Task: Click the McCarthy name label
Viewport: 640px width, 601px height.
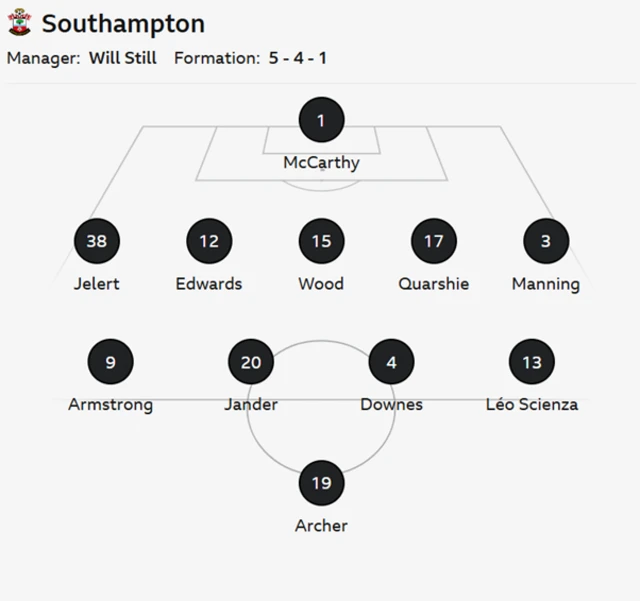Action: coord(321,163)
